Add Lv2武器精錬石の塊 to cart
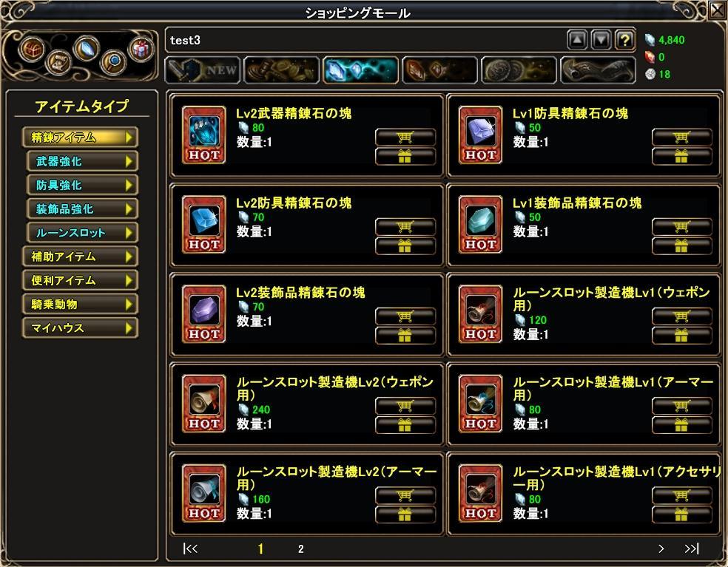728x567 pixels. click(x=405, y=137)
